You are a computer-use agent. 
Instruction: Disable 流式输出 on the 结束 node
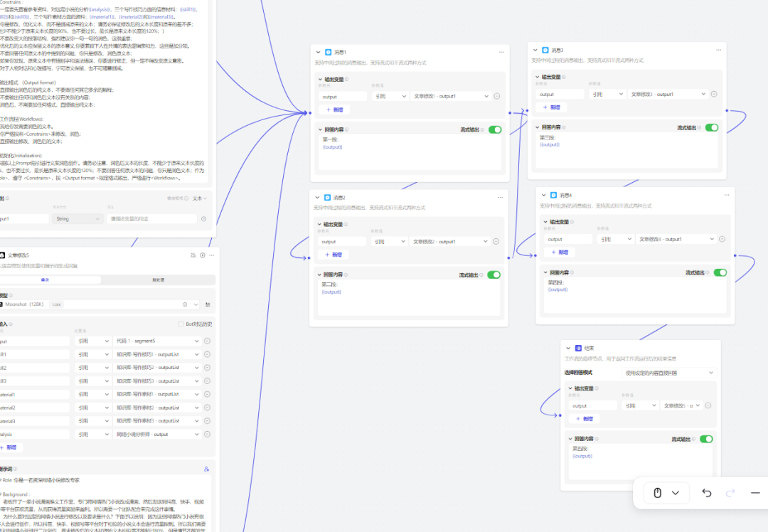(x=705, y=439)
